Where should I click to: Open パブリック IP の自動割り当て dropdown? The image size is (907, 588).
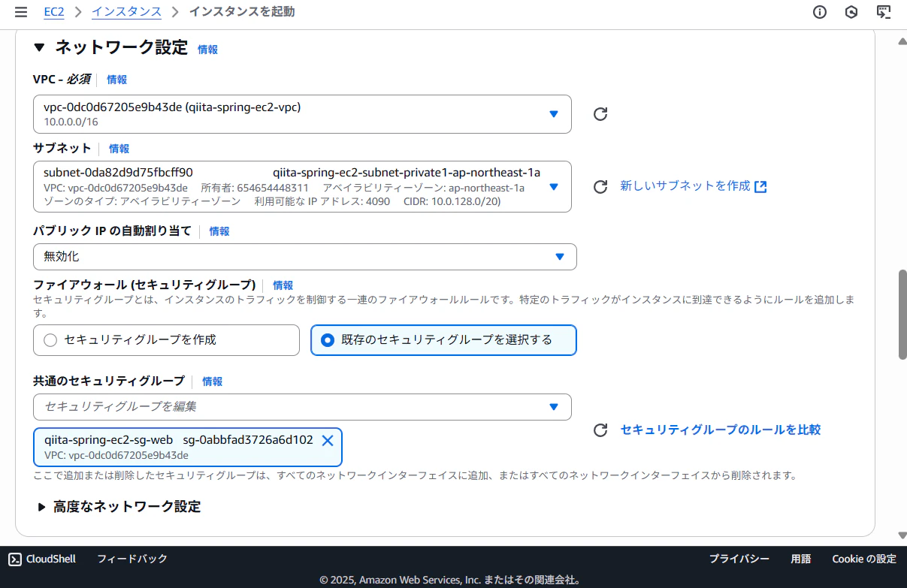pyautogui.click(x=305, y=257)
